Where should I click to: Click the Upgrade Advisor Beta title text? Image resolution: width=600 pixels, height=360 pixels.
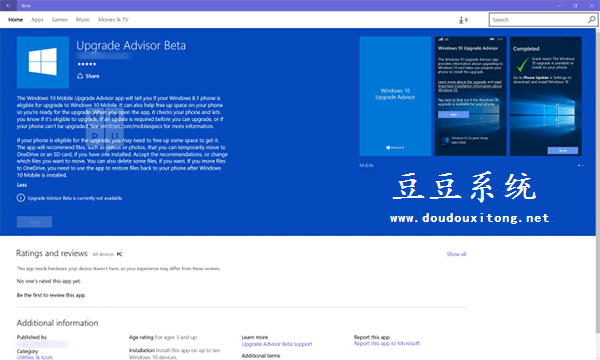[131, 46]
